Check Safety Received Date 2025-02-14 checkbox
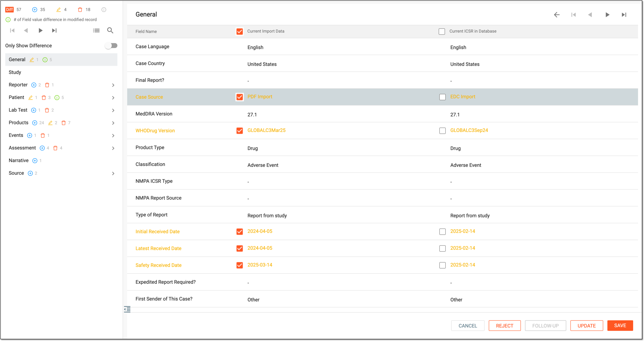644x341 pixels. pyautogui.click(x=442, y=265)
